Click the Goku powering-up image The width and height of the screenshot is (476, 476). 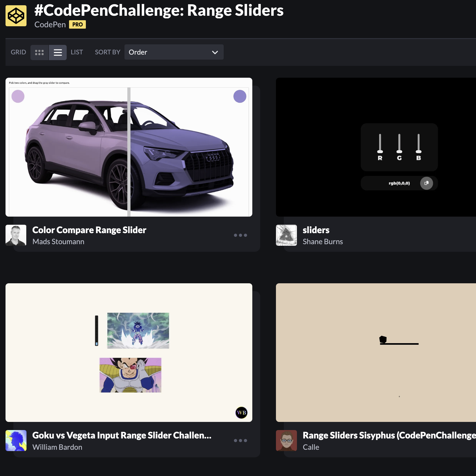click(138, 331)
